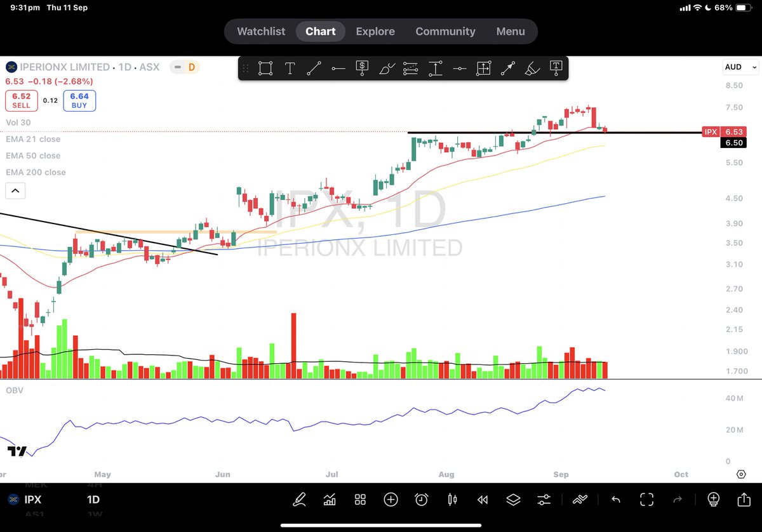Select the EMA 200 close legend
This screenshot has height=532, width=762.
click(x=35, y=172)
